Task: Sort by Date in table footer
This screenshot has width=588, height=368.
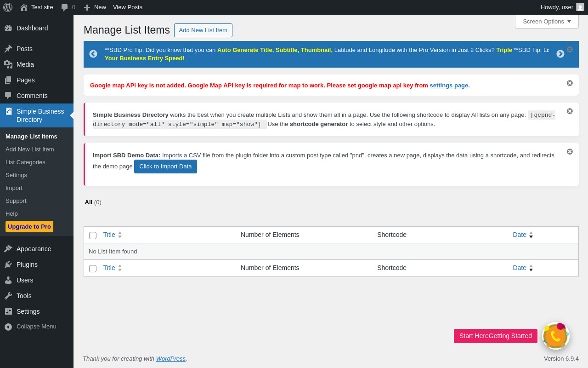Action: point(523,268)
